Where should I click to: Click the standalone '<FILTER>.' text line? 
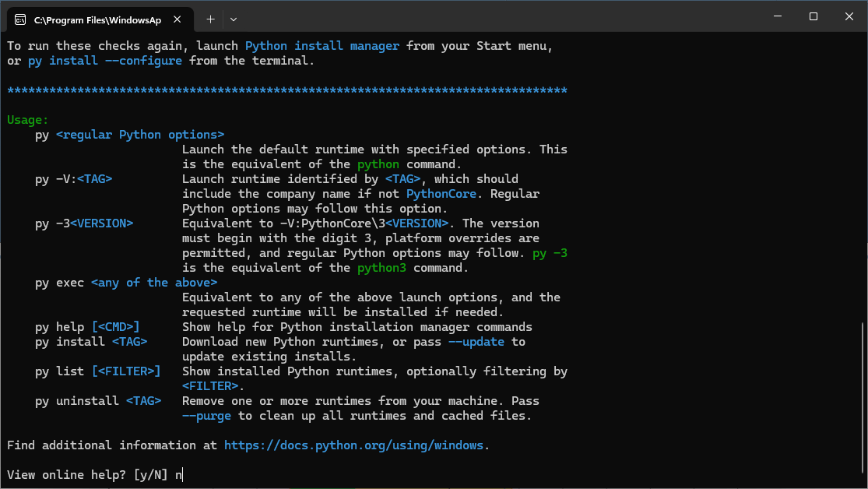point(213,386)
